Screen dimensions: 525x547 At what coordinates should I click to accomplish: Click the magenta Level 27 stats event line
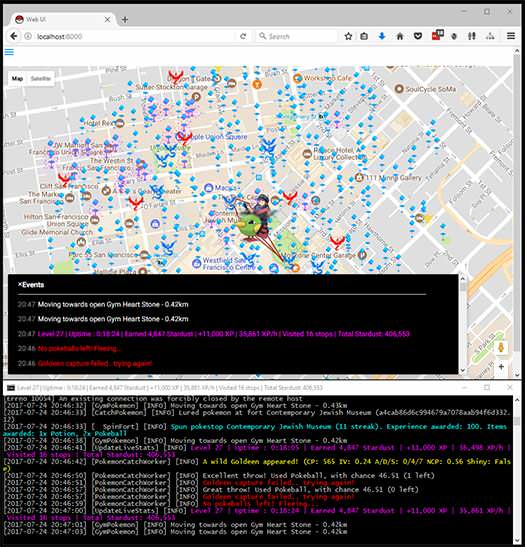223,334
